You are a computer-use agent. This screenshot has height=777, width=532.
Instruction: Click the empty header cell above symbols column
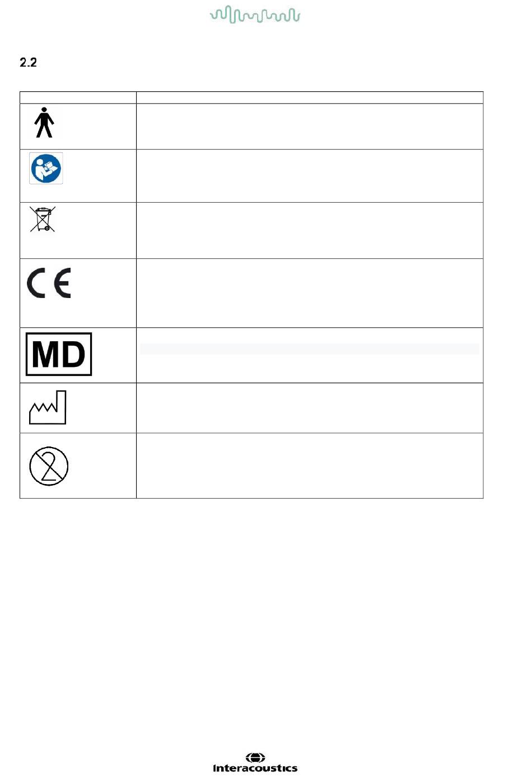(x=78, y=97)
